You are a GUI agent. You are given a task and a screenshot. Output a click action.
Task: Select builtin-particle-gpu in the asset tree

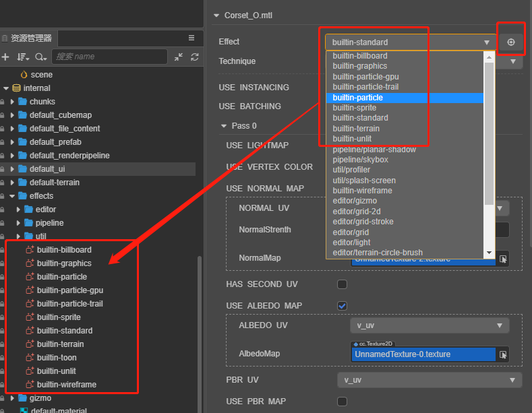point(70,290)
